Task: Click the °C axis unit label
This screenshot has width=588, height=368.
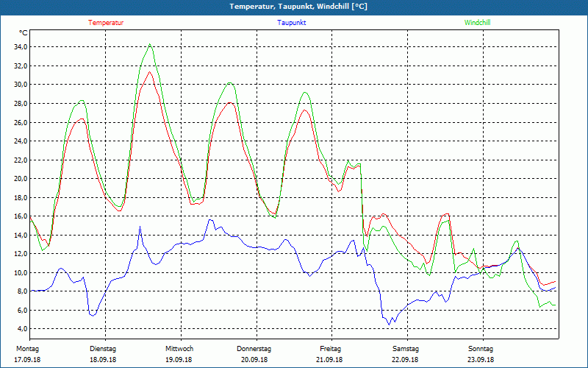Action: click(x=23, y=33)
